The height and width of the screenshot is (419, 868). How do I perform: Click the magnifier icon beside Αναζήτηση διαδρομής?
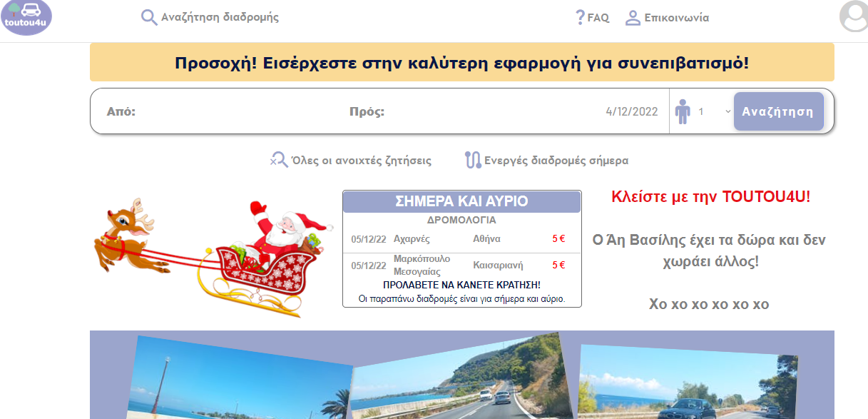tap(149, 18)
